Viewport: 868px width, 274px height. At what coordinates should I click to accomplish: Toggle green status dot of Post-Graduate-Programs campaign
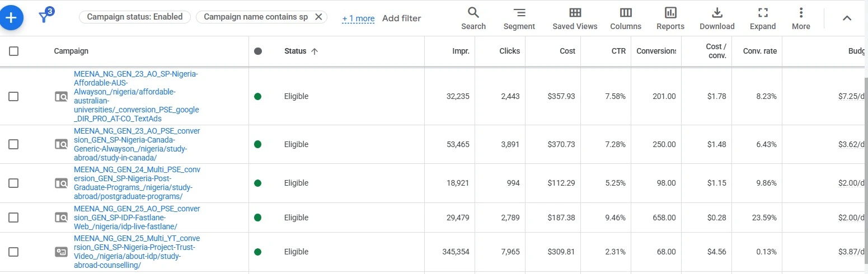click(257, 183)
